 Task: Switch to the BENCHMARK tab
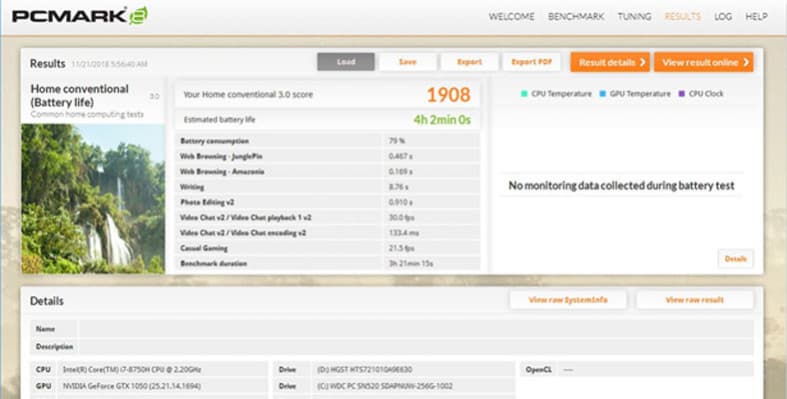coord(576,17)
